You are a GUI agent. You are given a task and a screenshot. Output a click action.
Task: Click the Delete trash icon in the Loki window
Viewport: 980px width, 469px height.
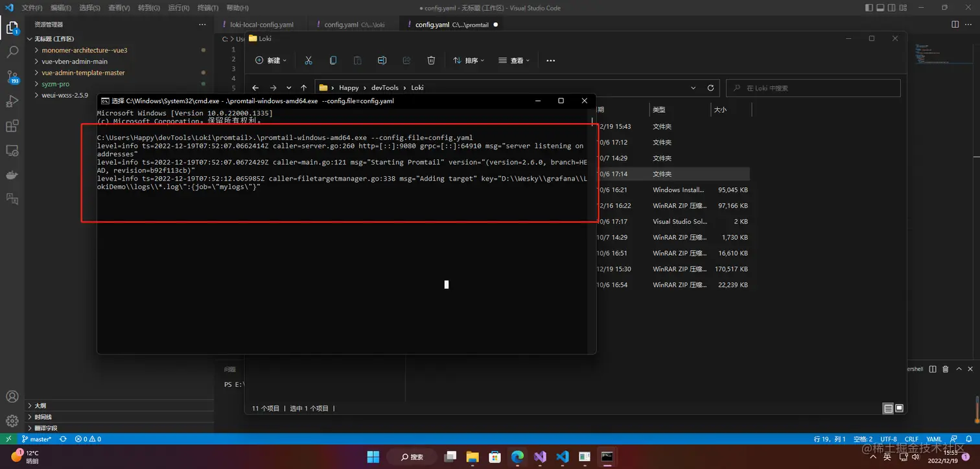431,60
